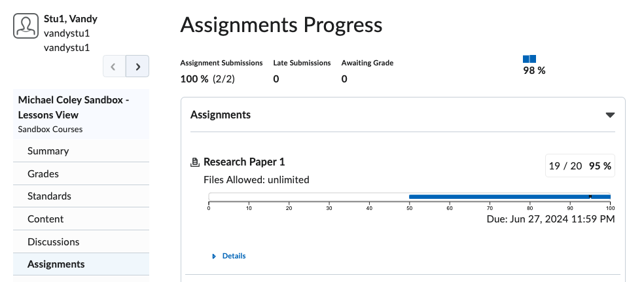
Task: Expand the Details disclosure triangle
Action: [214, 256]
